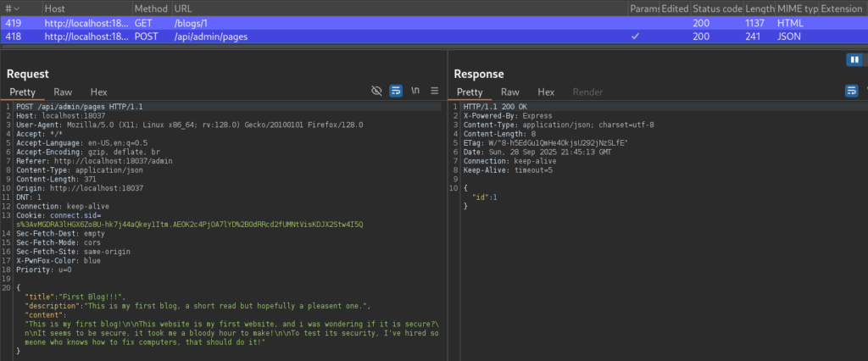868x361 pixels.
Task: Click the blue side-by-side layout icon
Action: pos(854,59)
